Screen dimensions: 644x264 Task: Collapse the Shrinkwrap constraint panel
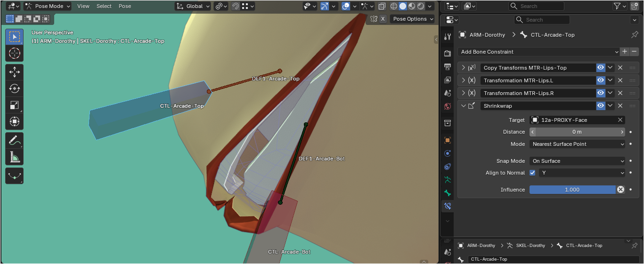click(x=463, y=106)
